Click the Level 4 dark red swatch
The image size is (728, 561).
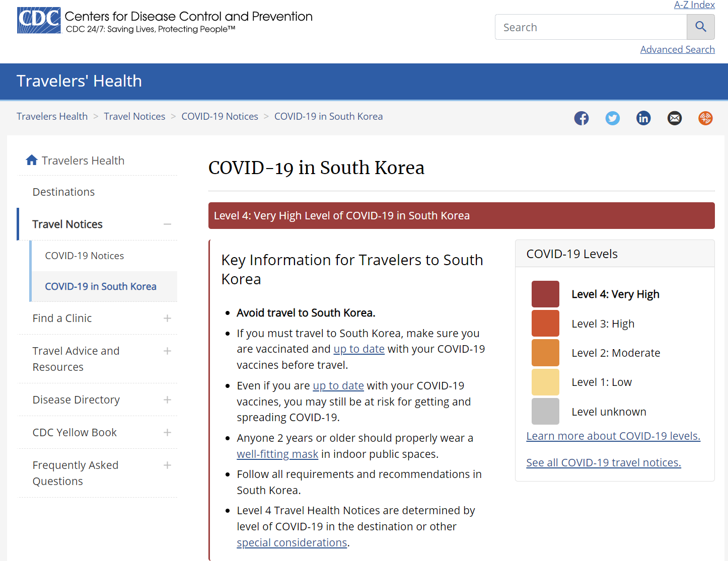click(x=545, y=294)
